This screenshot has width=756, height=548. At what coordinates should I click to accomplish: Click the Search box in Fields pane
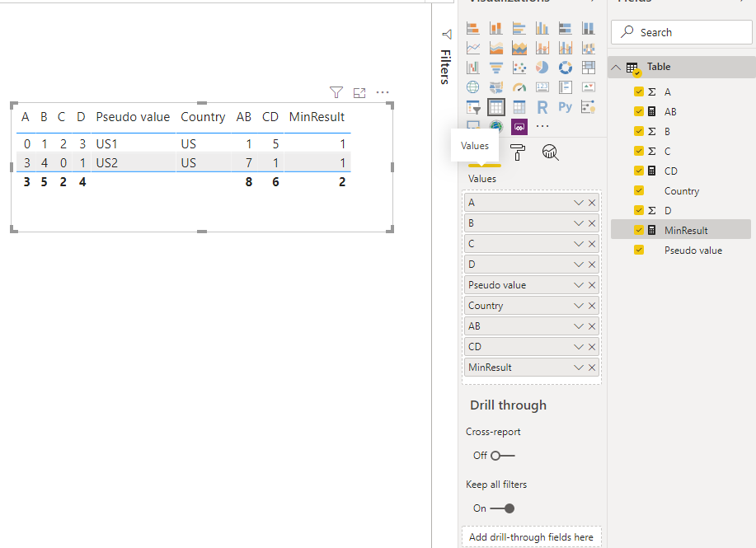681,32
